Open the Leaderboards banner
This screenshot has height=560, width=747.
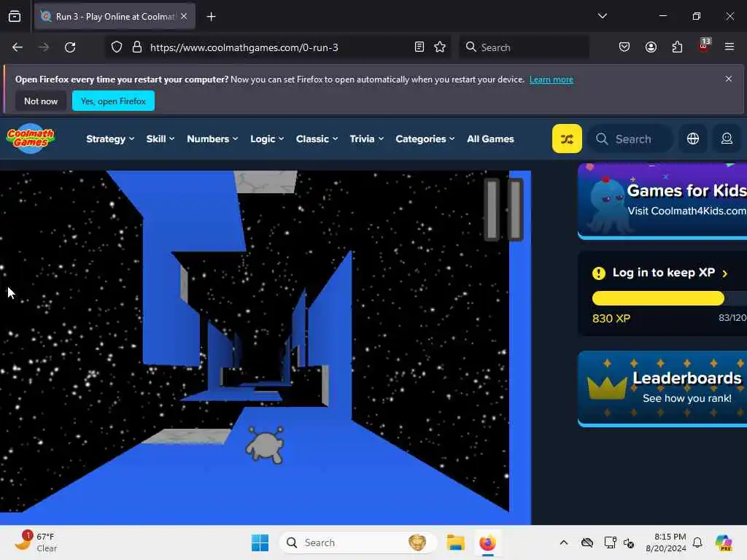coord(662,389)
